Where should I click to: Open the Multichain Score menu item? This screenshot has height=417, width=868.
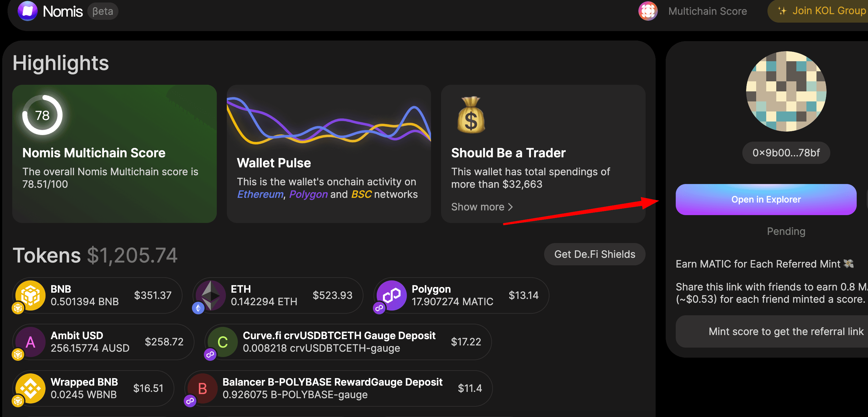tap(707, 11)
